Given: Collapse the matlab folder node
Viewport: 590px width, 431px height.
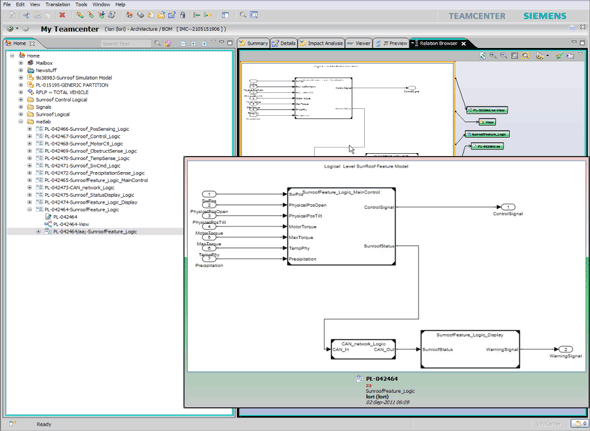Looking at the screenshot, I should click(x=21, y=122).
